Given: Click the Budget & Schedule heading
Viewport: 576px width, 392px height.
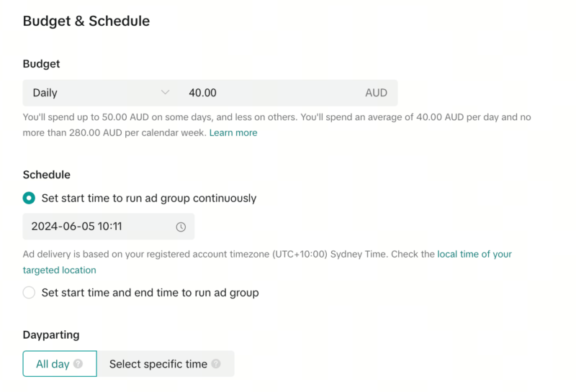Looking at the screenshot, I should (x=86, y=21).
